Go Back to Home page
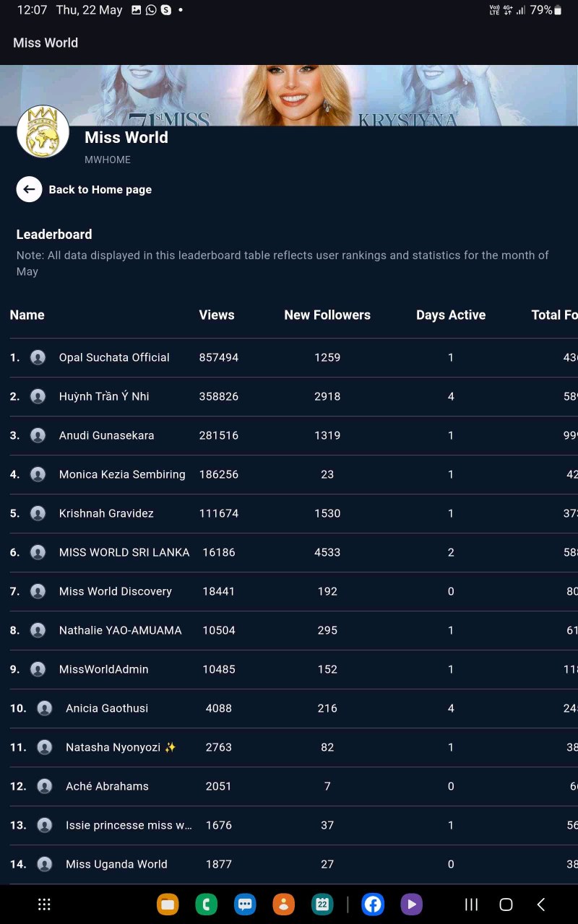This screenshot has width=578, height=924. (x=100, y=190)
